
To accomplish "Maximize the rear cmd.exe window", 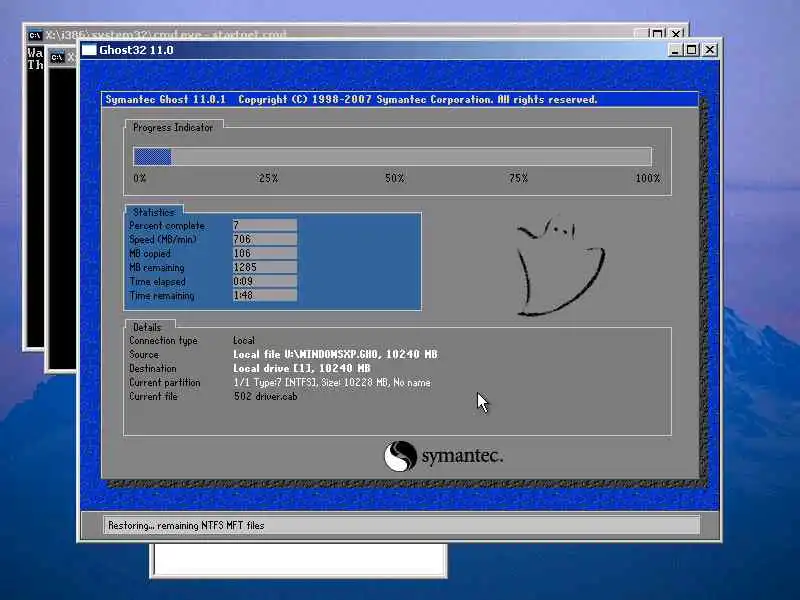I will click(657, 34).
